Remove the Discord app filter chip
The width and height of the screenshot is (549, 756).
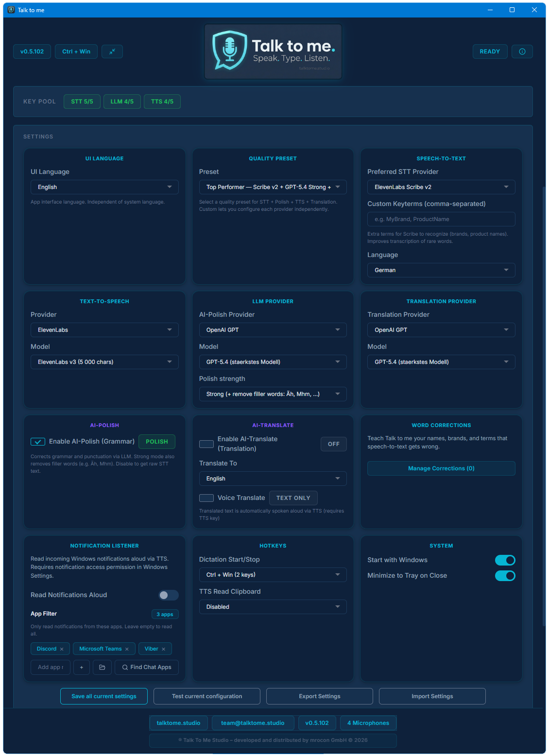[x=62, y=649]
